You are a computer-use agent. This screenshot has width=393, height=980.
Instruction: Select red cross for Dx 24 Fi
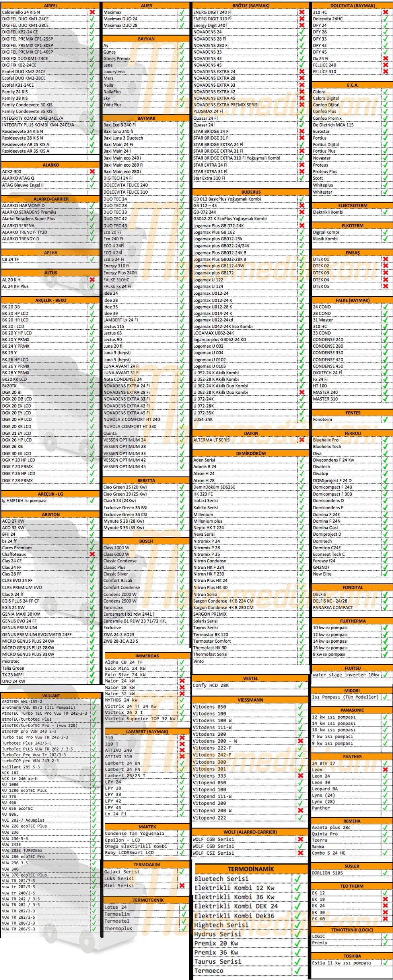[x=385, y=58]
